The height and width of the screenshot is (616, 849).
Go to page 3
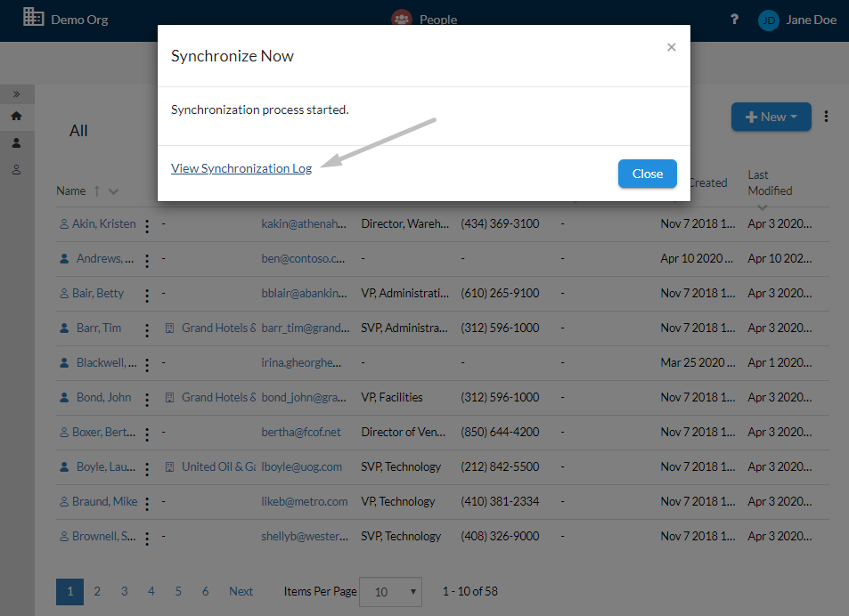coord(124,591)
